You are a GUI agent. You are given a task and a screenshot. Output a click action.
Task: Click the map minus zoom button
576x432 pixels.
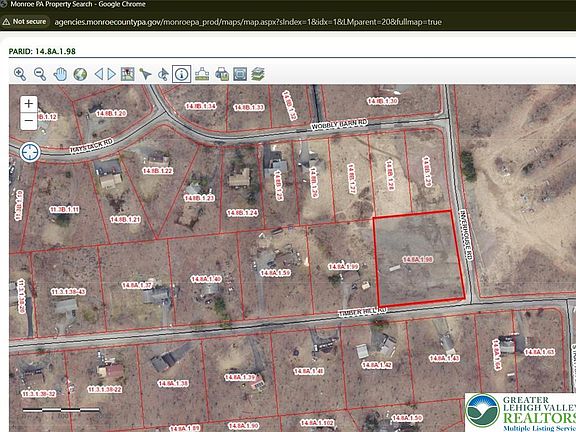[x=29, y=121]
